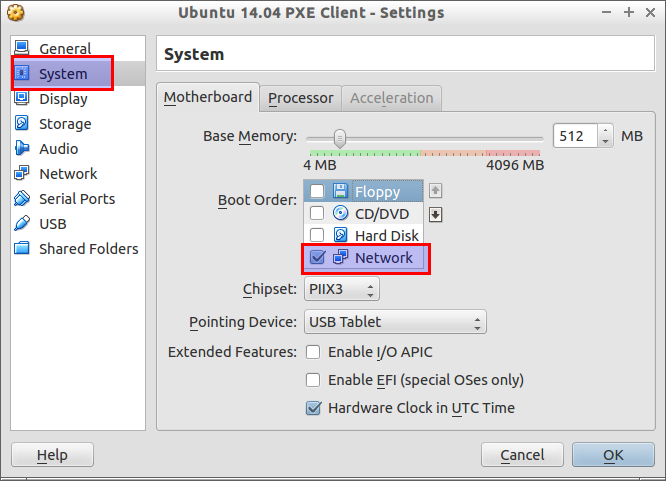Open the Shared Folders settings category
Image resolution: width=666 pixels, height=481 pixels.
pyautogui.click(x=78, y=249)
